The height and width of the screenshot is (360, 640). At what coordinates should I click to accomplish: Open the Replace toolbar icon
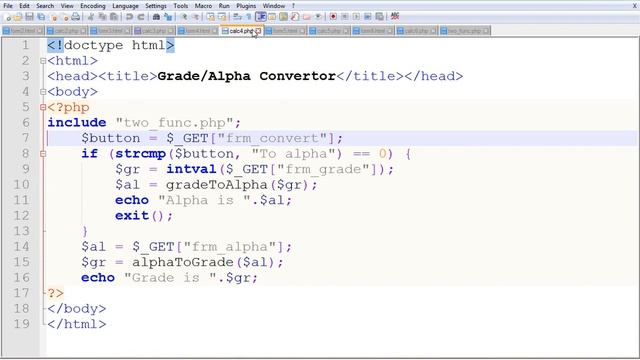[168, 17]
